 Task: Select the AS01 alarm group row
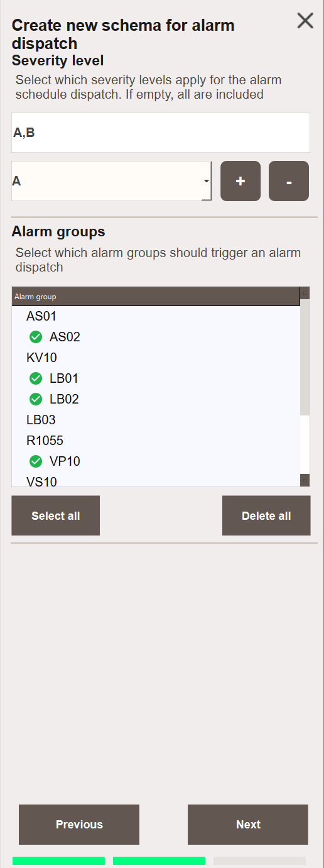156,316
